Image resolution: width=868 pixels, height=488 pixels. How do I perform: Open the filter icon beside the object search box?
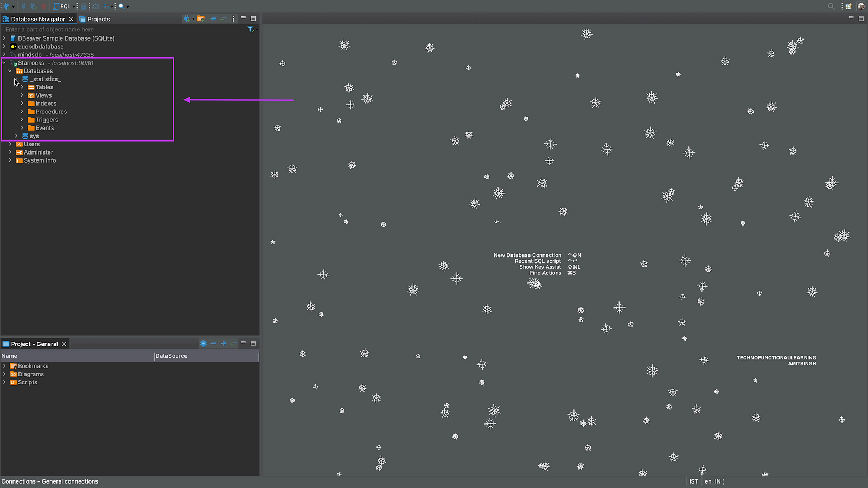pyautogui.click(x=251, y=29)
